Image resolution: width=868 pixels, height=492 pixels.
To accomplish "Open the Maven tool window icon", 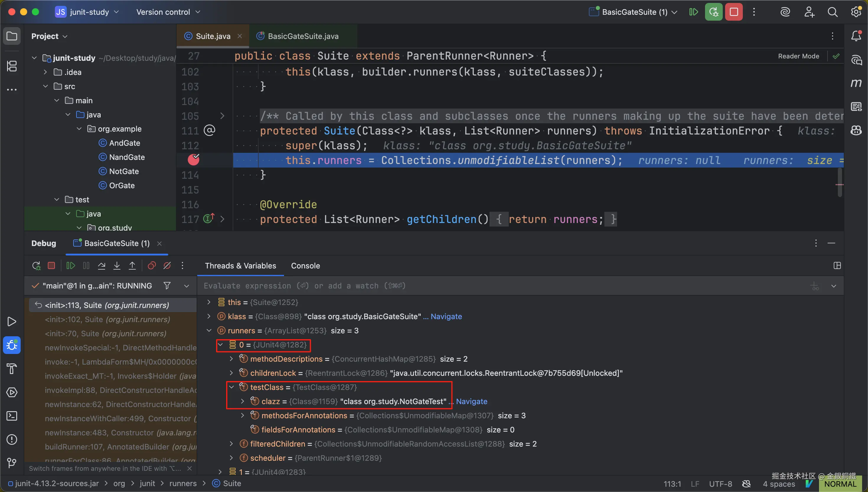I will point(856,83).
